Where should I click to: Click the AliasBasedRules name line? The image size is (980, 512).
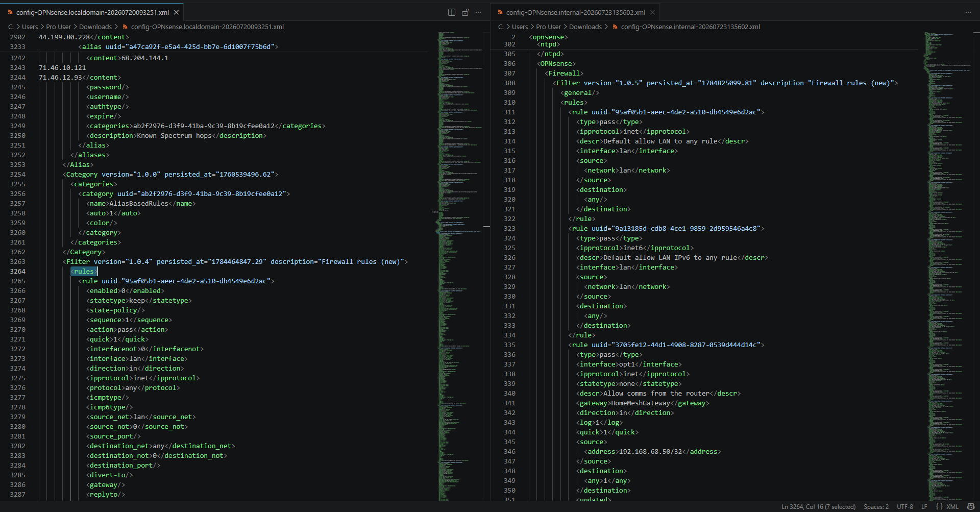tap(141, 204)
